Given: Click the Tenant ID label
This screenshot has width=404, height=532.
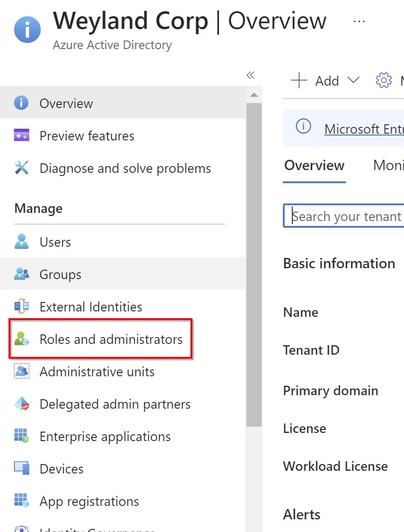Looking at the screenshot, I should coord(311,350).
